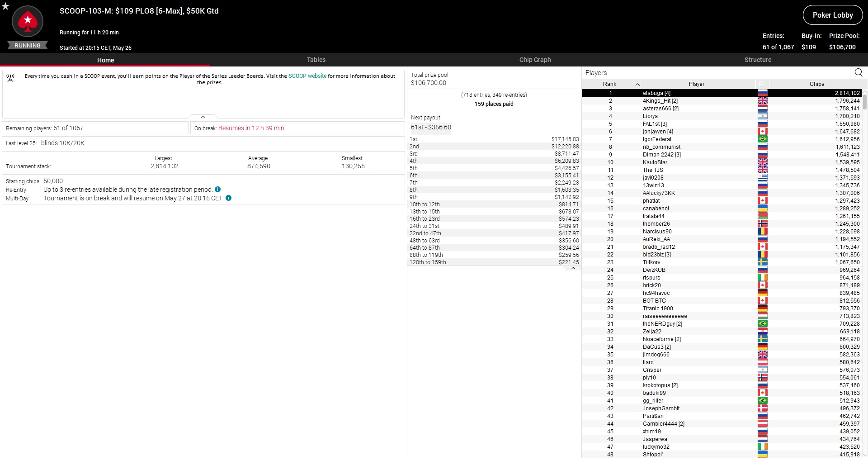Select player row AuReki_AA
868x460 pixels.
pos(722,239)
